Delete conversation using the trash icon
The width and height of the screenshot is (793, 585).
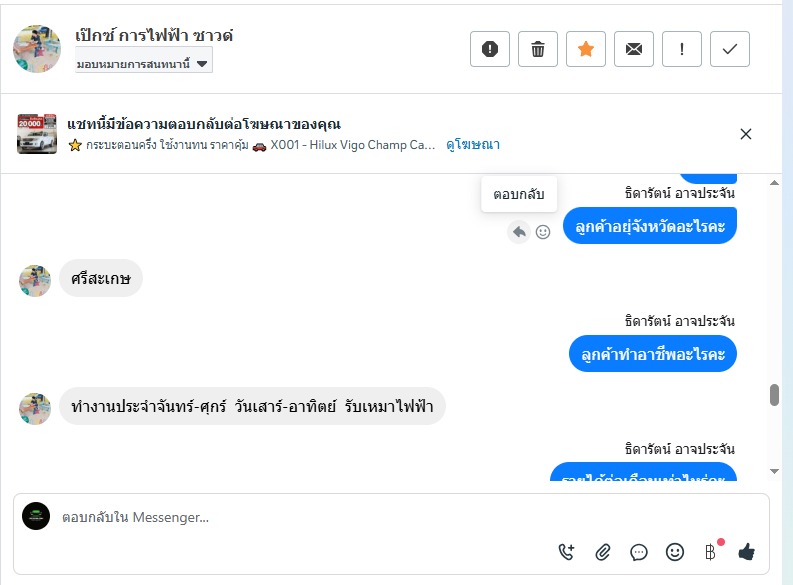(538, 50)
